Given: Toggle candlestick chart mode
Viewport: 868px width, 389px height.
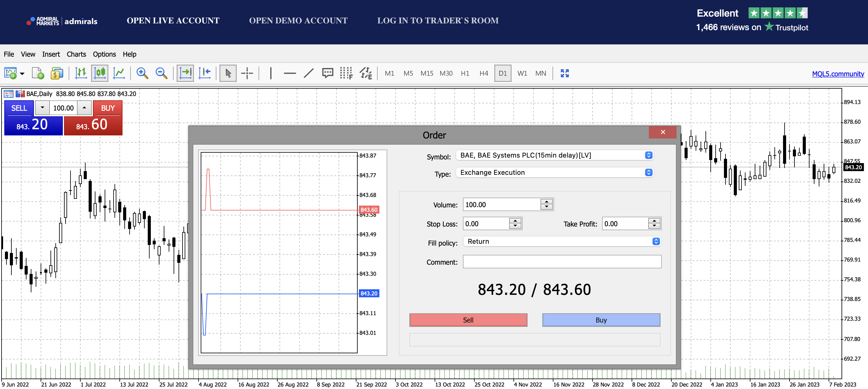Looking at the screenshot, I should 100,73.
